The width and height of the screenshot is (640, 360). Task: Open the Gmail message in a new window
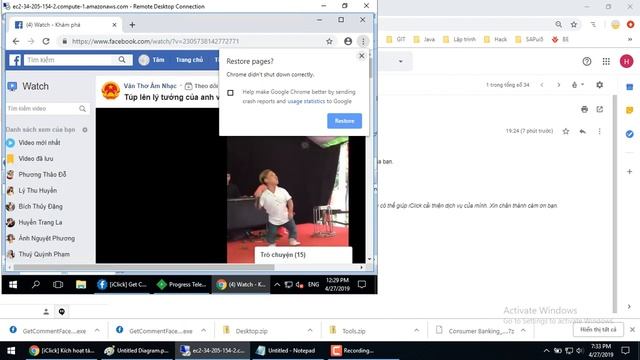tap(600, 109)
